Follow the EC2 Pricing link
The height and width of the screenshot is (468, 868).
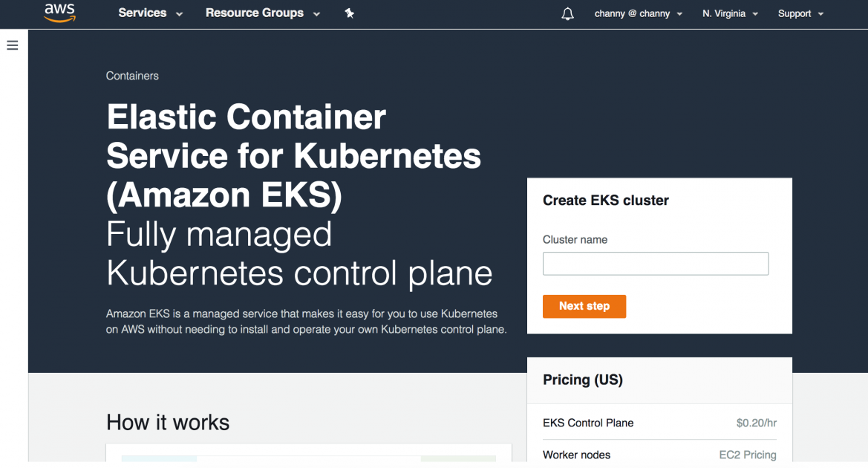[748, 455]
